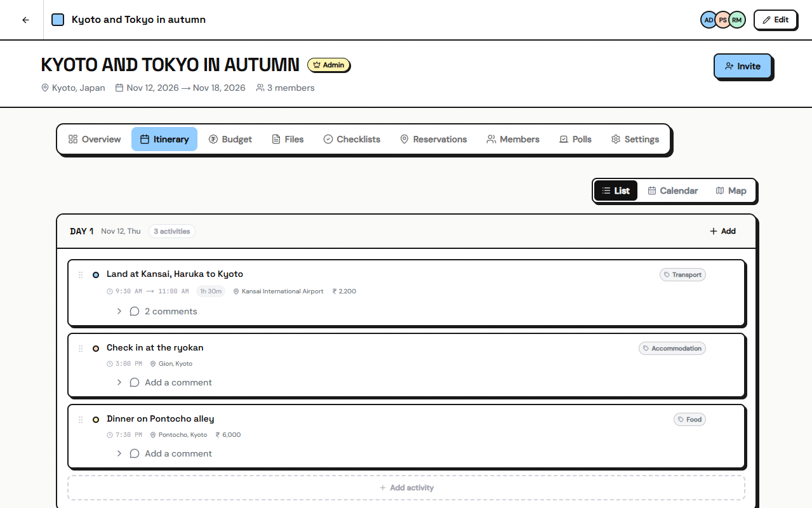Click the Food tag
The height and width of the screenshot is (508, 812).
click(689, 420)
